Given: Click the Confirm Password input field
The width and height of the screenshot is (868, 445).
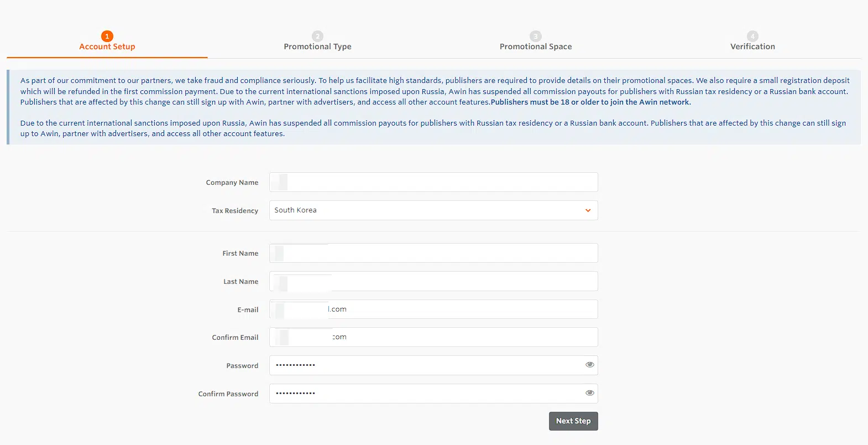Looking at the screenshot, I should [426, 394].
